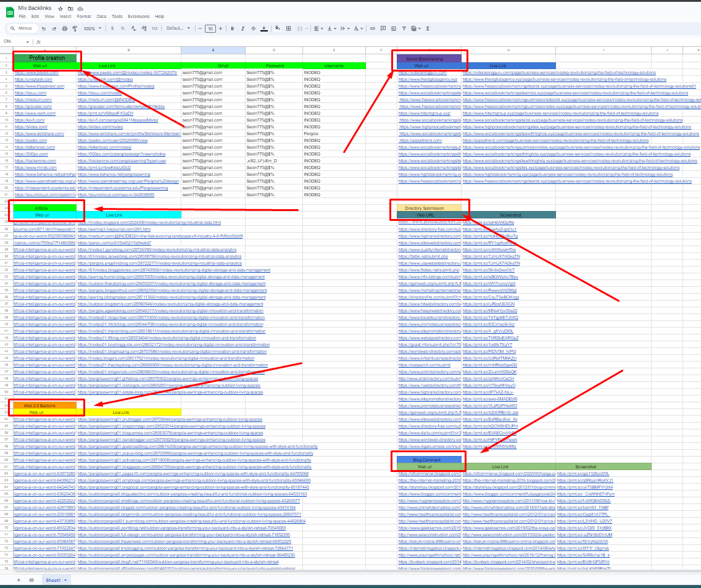Open the zoom 100% dropdown
The height and width of the screenshot is (588, 701).
[92, 28]
